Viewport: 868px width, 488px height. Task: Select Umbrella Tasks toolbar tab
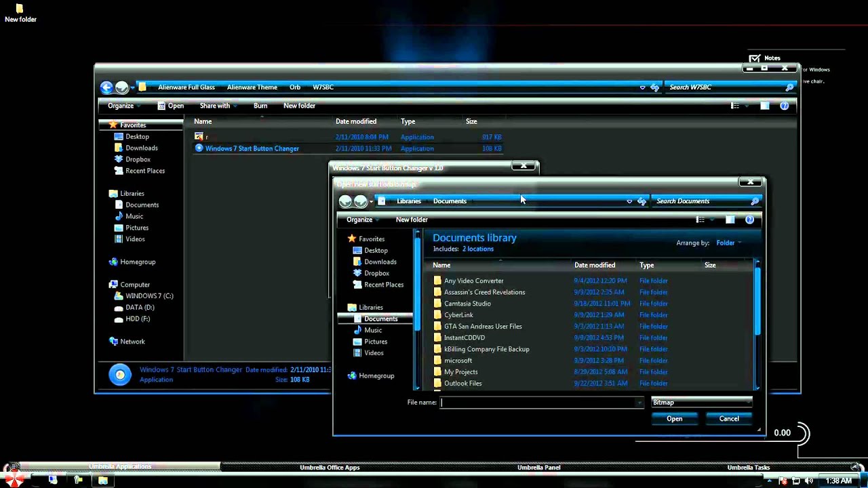749,468
